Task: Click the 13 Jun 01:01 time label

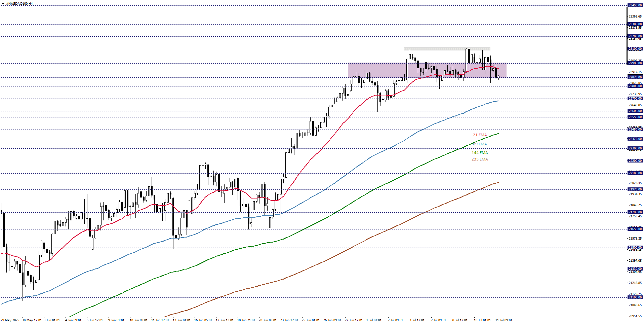Action: 182,320
